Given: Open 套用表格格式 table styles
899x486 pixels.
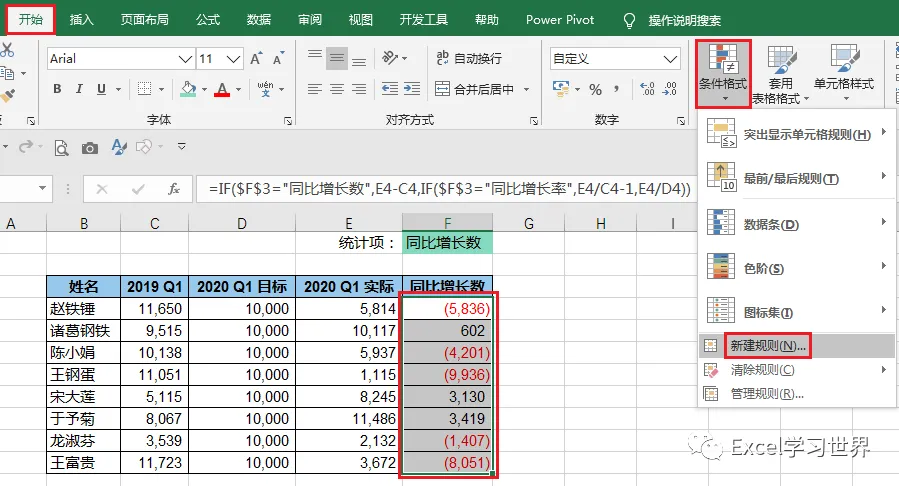Looking at the screenshot, I should pos(780,73).
